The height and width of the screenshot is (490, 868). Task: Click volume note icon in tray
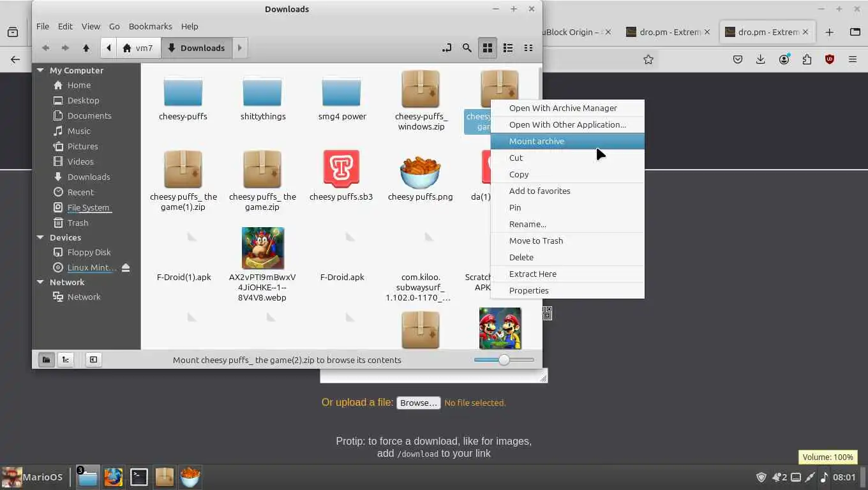824,477
